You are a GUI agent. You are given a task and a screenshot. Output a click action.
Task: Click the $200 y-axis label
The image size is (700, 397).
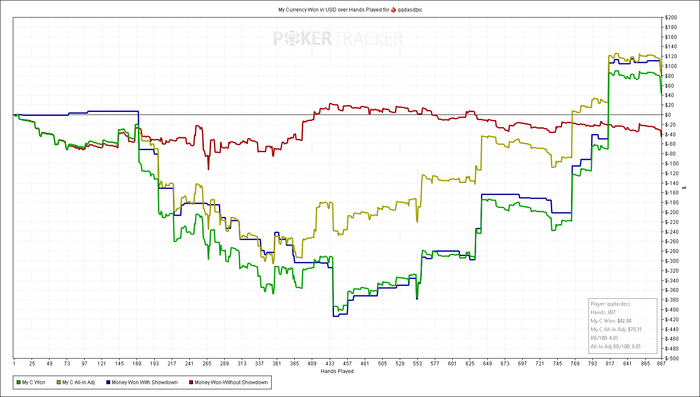tap(671, 17)
